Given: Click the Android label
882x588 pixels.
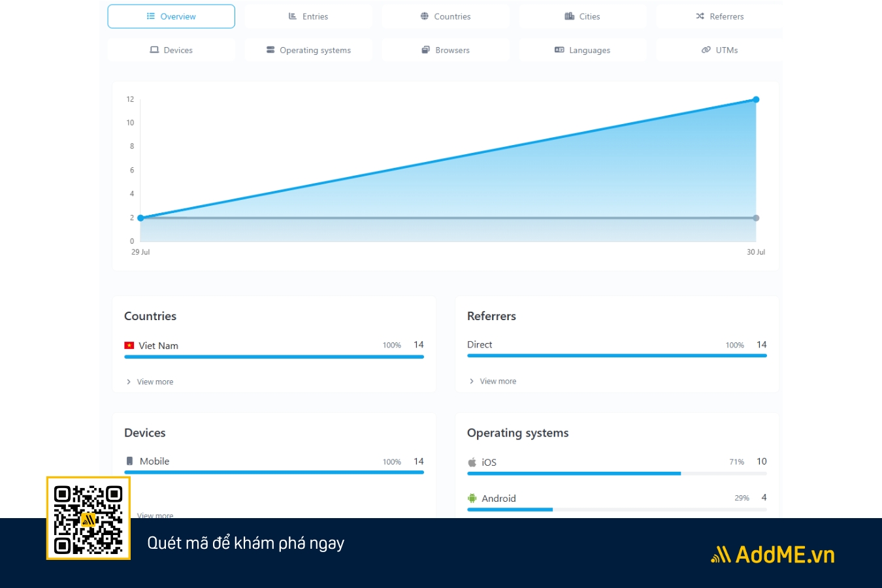Looking at the screenshot, I should pos(498,498).
